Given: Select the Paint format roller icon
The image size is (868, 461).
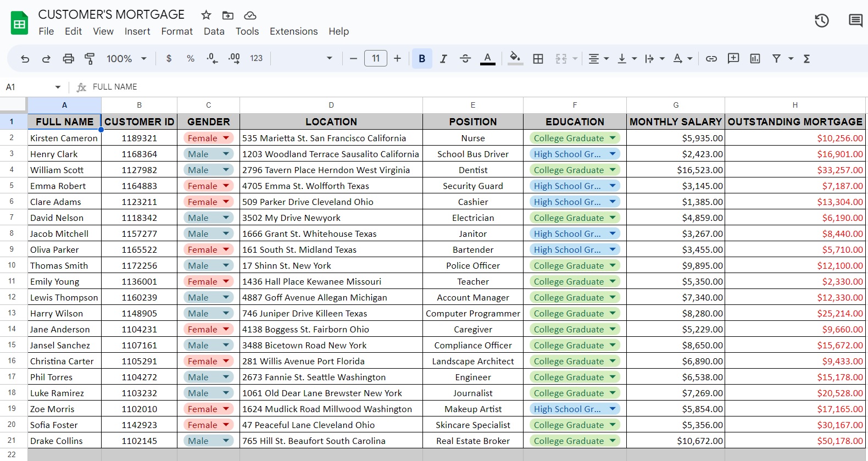Looking at the screenshot, I should coord(90,59).
